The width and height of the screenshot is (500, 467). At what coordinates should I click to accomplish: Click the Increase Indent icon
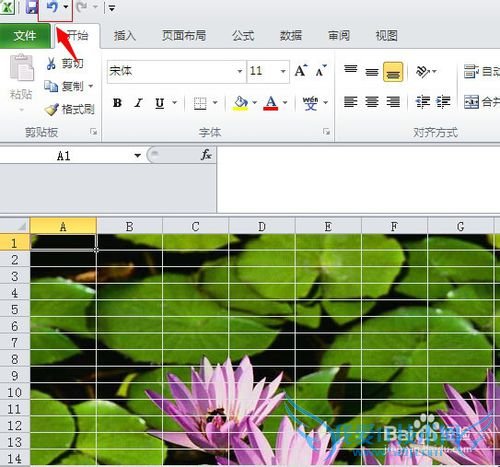point(443,102)
